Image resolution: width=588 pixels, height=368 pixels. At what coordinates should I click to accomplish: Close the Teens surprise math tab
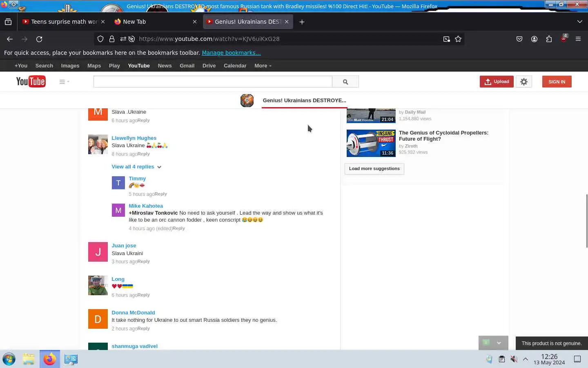click(103, 22)
